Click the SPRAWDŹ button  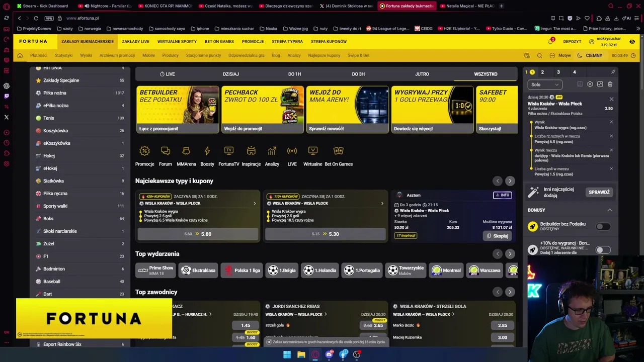click(599, 192)
